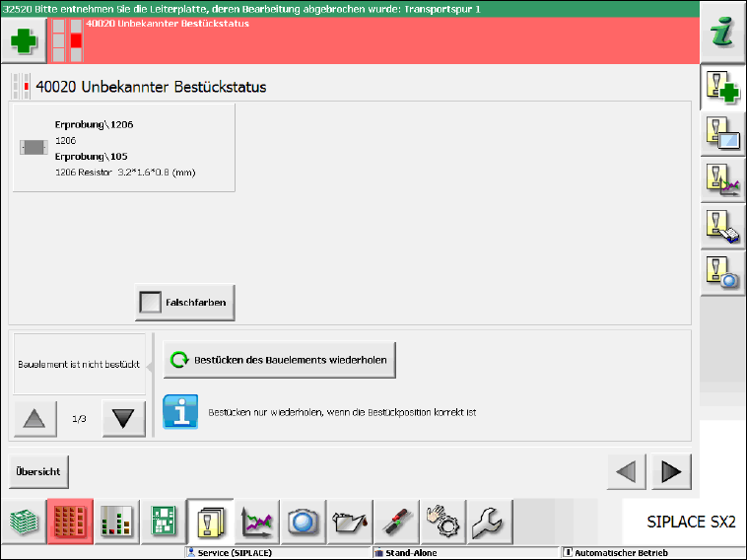Click the 'Erprobung\105' text
The width and height of the screenshot is (747, 560).
point(91,157)
